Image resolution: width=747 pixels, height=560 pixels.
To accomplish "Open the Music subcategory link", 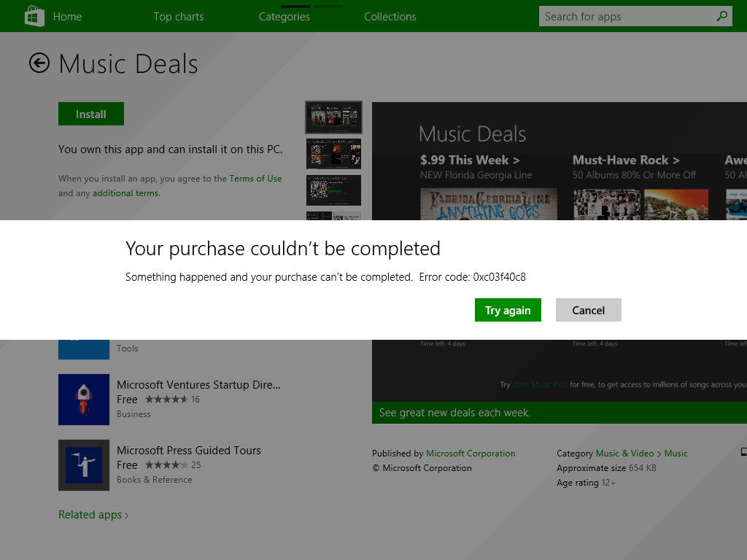I will tap(676, 454).
